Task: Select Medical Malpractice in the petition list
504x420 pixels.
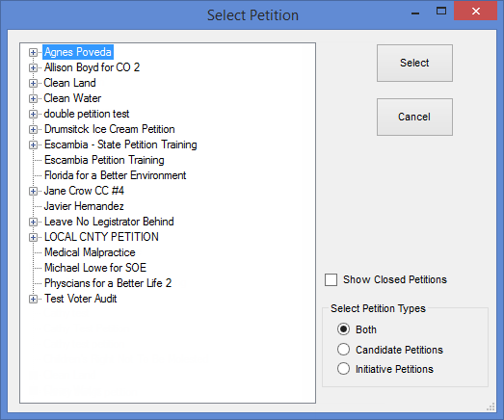Action: [90, 252]
